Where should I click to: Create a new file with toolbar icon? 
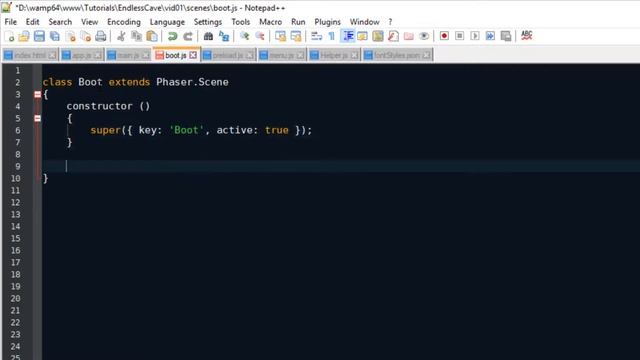pyautogui.click(x=9, y=36)
